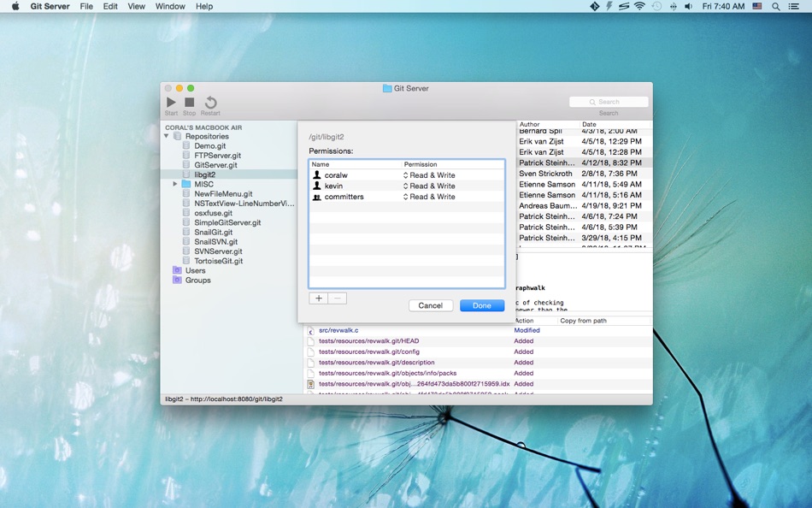Click the Wi-Fi icon in menu bar

[x=639, y=6]
